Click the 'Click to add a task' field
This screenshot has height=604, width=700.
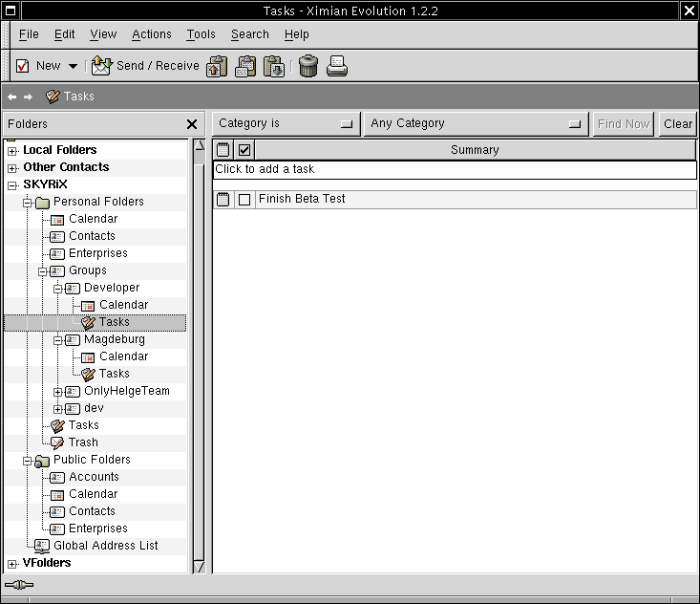[455, 169]
